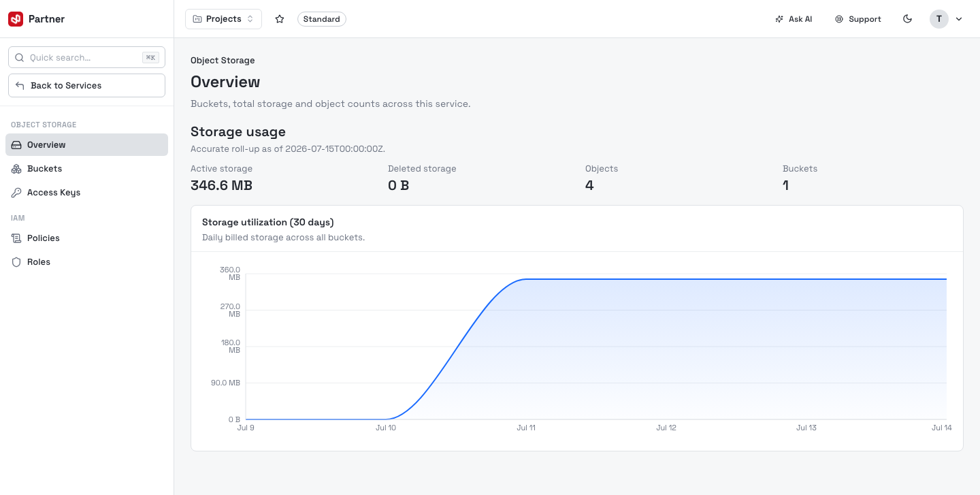Go back to Services
This screenshot has height=495, width=980.
86,86
